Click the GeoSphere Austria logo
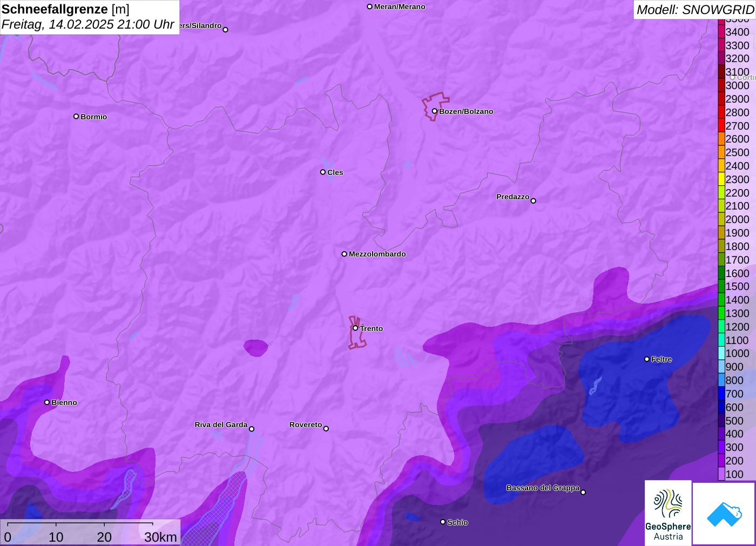This screenshot has width=756, height=546. pos(668,513)
